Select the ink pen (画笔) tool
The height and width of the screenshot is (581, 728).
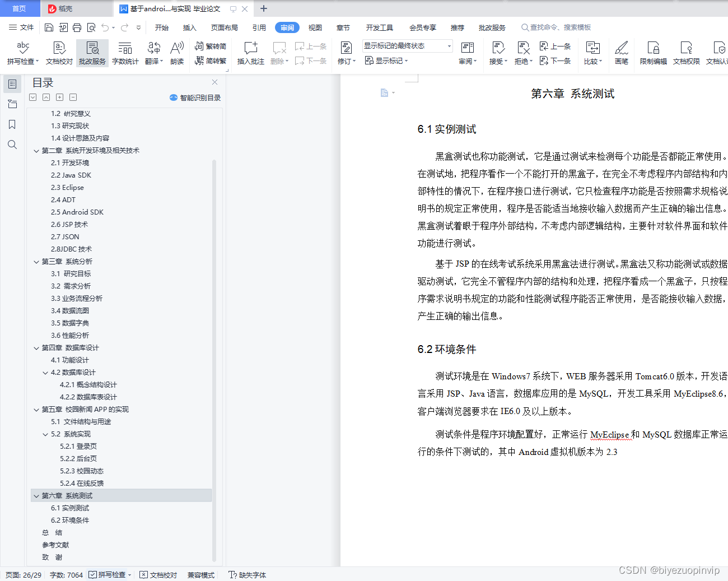click(622, 53)
